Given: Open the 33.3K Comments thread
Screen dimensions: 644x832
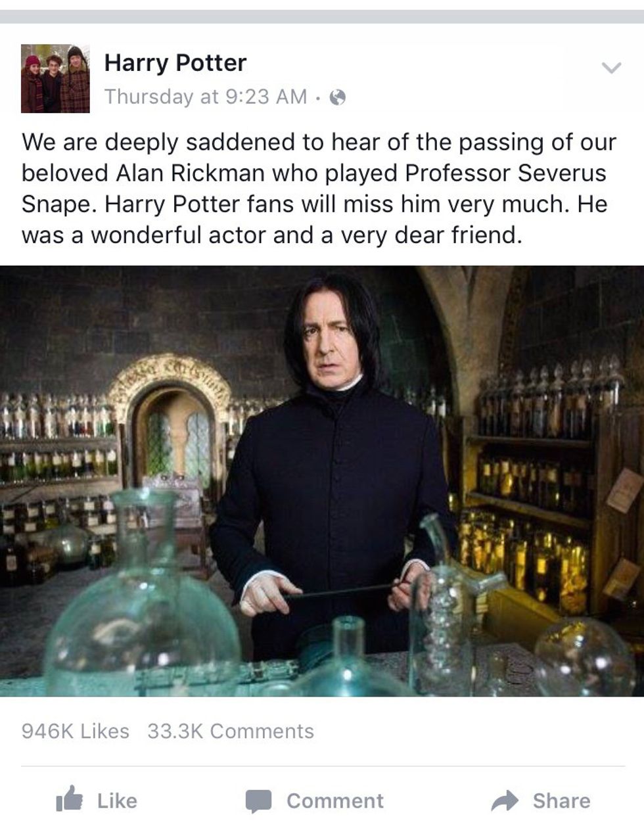Looking at the screenshot, I should [x=231, y=731].
